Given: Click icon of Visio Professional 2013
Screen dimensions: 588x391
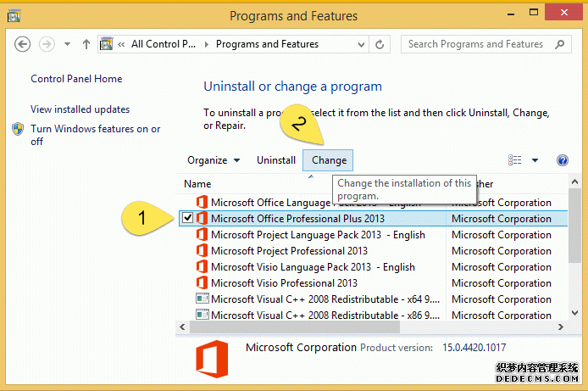Looking at the screenshot, I should (202, 282).
